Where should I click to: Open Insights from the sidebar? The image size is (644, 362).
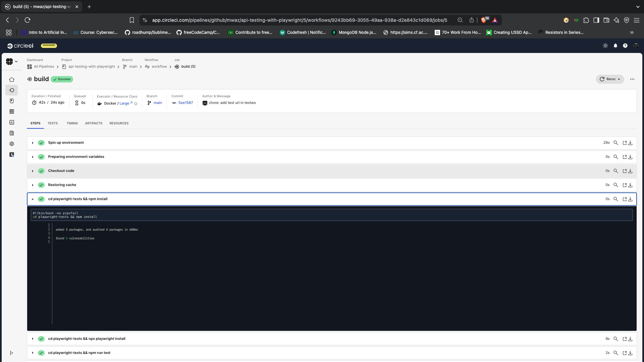click(12, 122)
